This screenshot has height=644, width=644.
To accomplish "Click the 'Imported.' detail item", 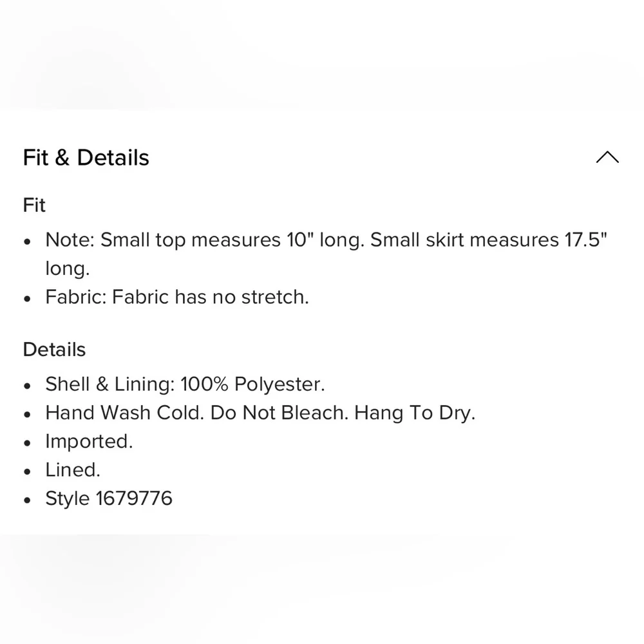I will tap(89, 442).
